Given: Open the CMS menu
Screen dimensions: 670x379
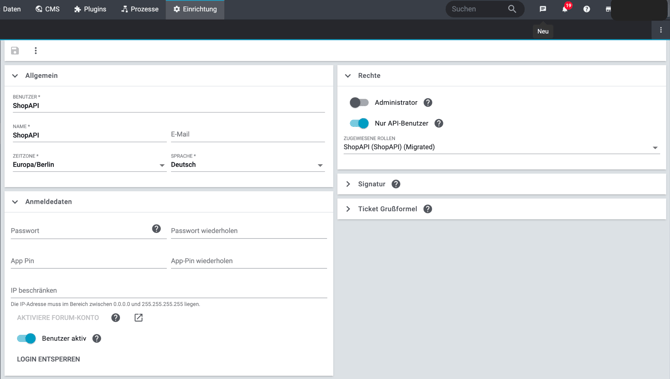Looking at the screenshot, I should pos(47,9).
